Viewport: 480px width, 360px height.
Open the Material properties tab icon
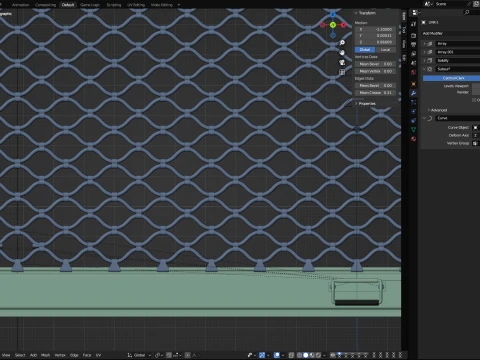click(414, 139)
